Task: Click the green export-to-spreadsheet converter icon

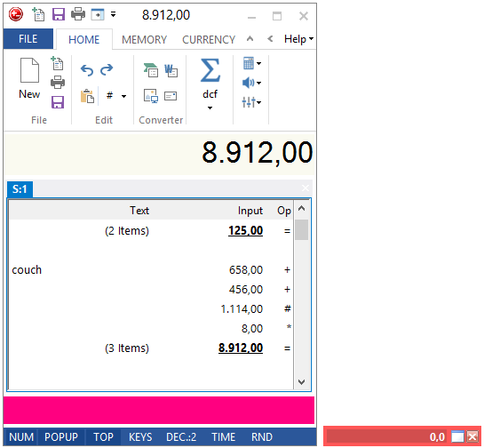Action: 151,70
